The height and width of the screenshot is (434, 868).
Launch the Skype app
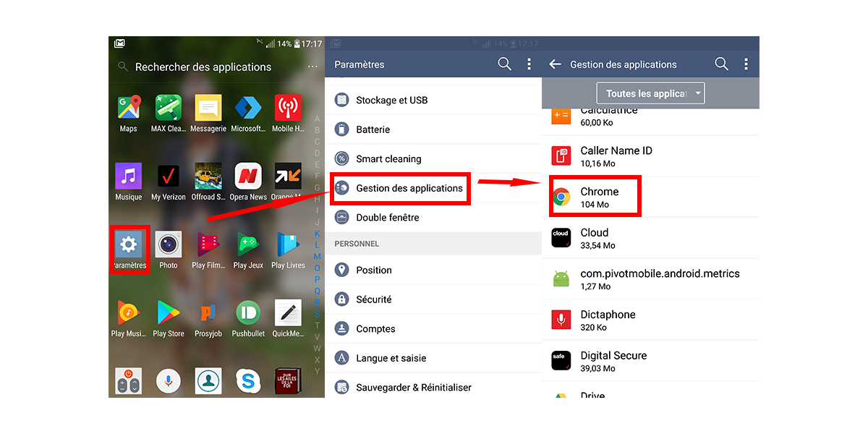coord(248,380)
